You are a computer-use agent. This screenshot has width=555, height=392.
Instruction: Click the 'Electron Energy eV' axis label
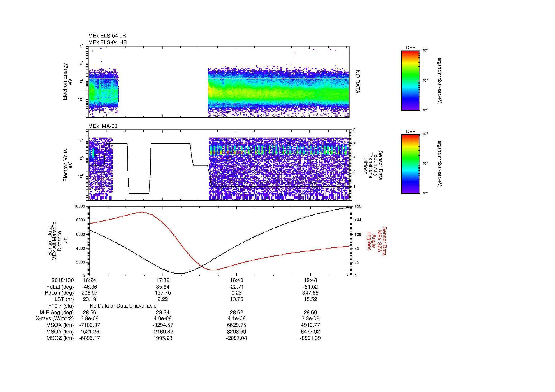(x=68, y=82)
